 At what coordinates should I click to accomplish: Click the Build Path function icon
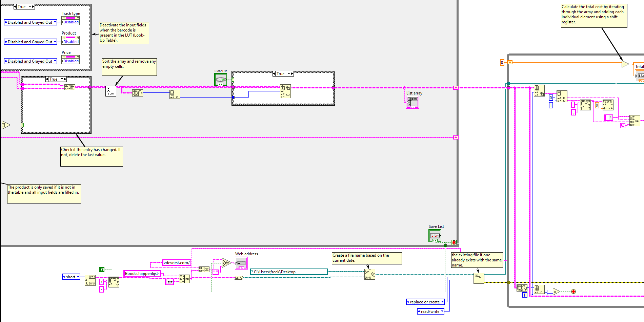click(x=369, y=274)
